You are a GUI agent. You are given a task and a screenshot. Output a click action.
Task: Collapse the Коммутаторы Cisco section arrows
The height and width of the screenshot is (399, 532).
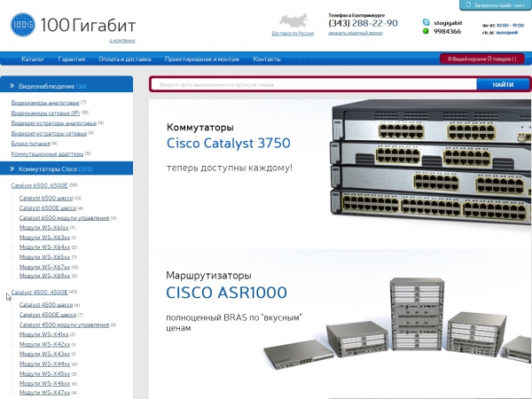(12, 168)
